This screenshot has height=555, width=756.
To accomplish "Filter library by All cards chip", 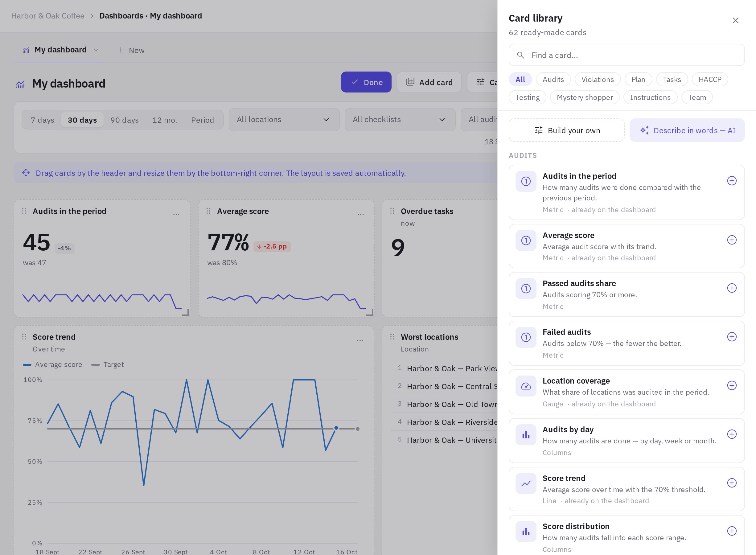I will point(520,80).
